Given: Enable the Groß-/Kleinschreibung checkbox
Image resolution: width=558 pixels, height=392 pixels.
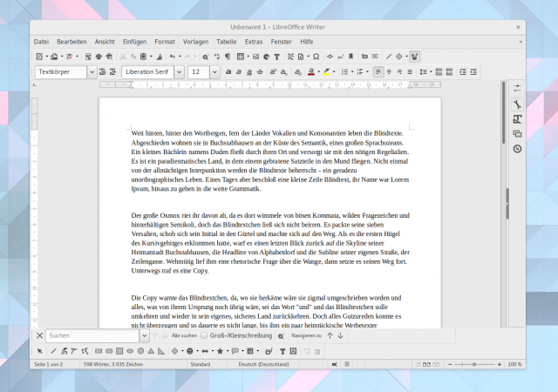Looking at the screenshot, I should 204,335.
